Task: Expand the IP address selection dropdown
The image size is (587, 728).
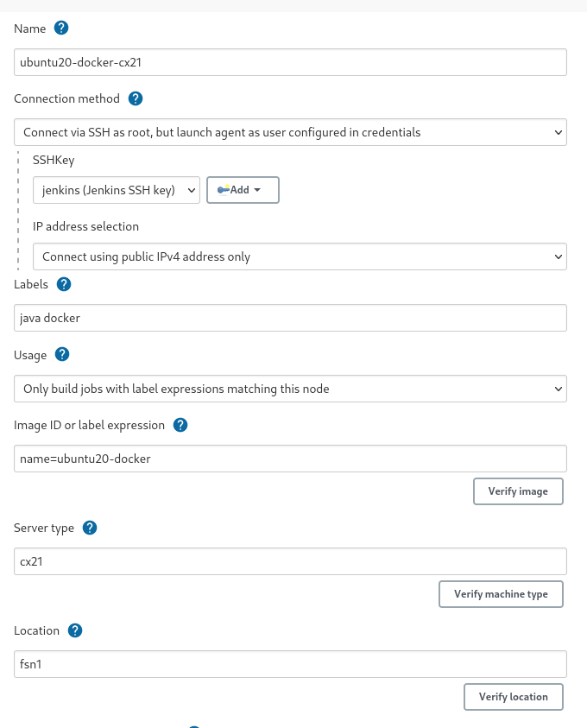Action: click(299, 256)
